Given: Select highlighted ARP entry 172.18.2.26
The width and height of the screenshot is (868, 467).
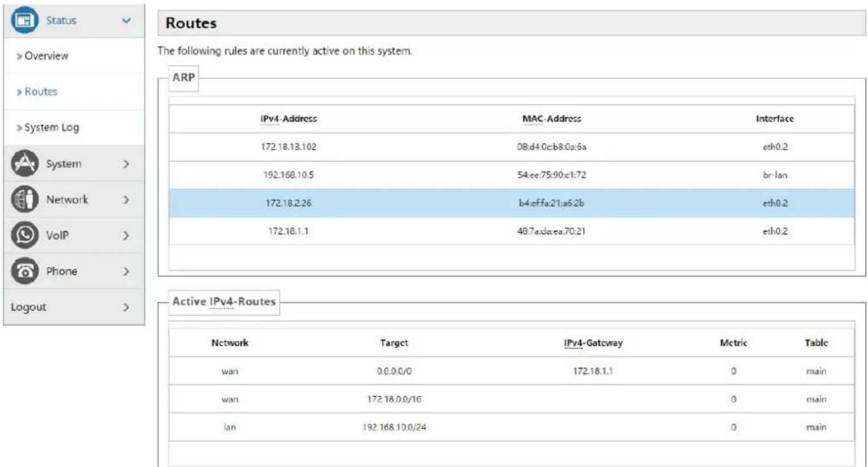Looking at the screenshot, I should (x=289, y=203).
